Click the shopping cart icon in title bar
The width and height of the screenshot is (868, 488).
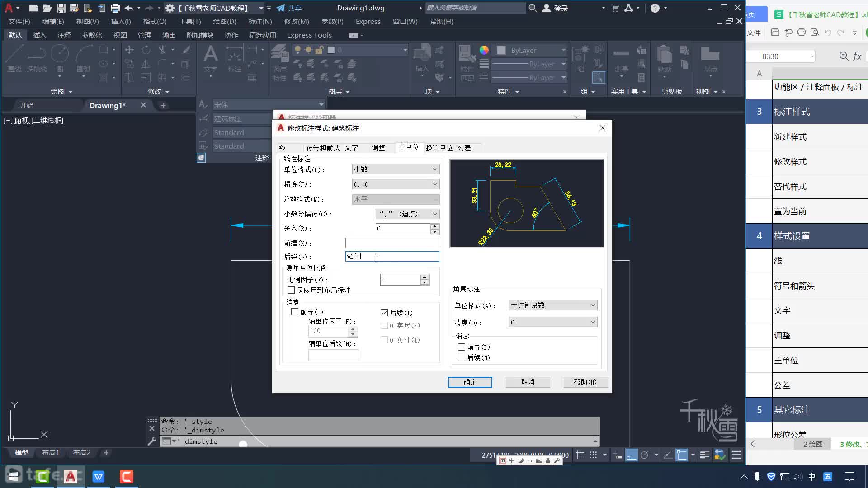point(615,8)
